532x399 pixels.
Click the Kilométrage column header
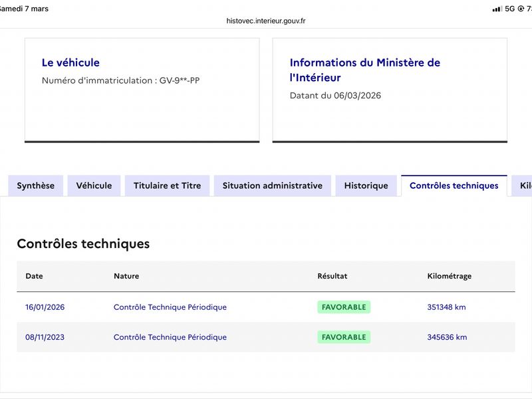449,276
